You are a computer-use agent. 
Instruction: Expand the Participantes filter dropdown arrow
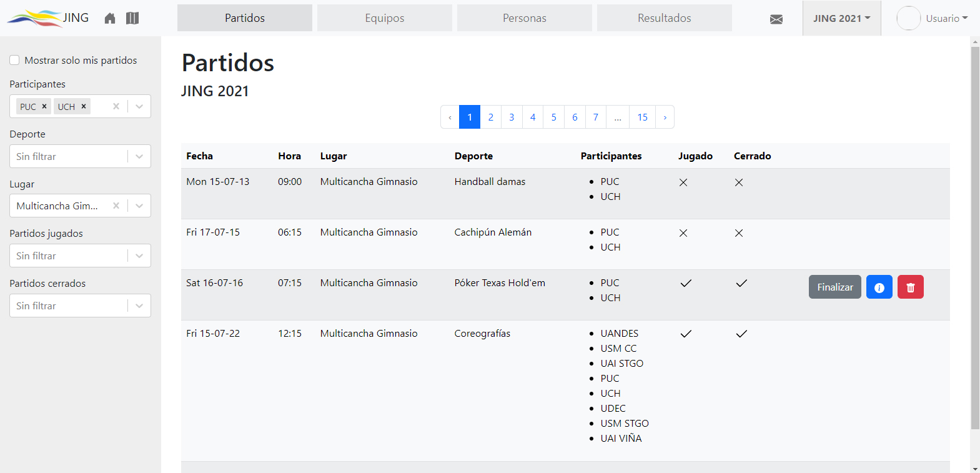point(139,106)
